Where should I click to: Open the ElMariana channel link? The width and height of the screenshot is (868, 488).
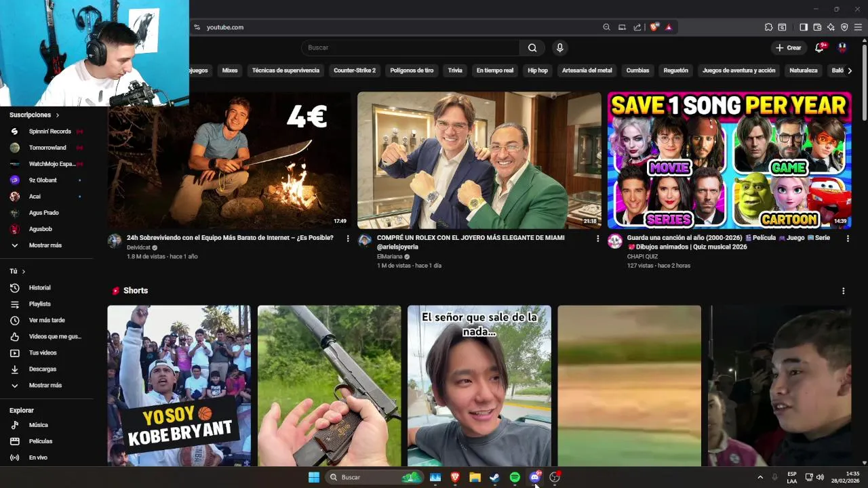point(390,257)
